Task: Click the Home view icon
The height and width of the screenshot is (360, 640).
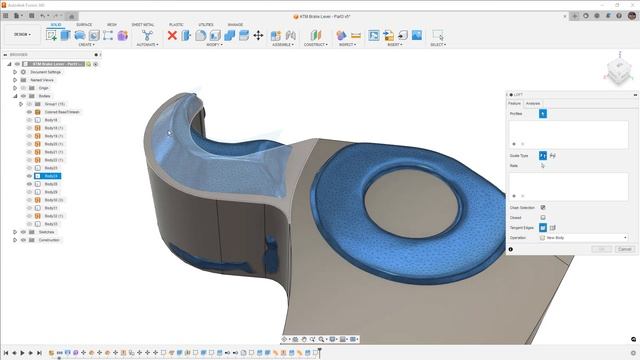Action: 71,16
